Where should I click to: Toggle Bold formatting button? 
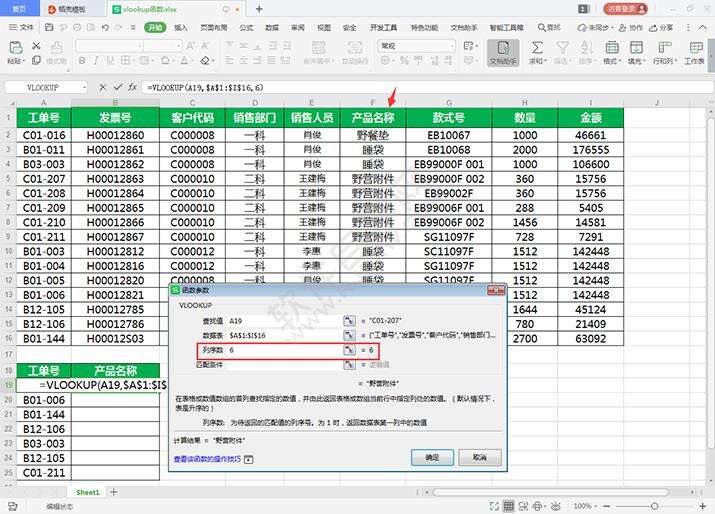pyautogui.click(x=82, y=60)
